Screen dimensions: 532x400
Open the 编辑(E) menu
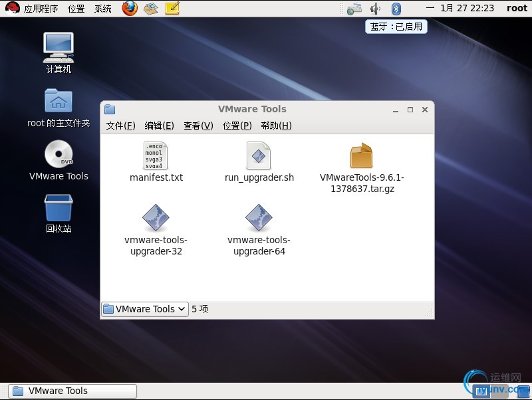[x=159, y=126]
